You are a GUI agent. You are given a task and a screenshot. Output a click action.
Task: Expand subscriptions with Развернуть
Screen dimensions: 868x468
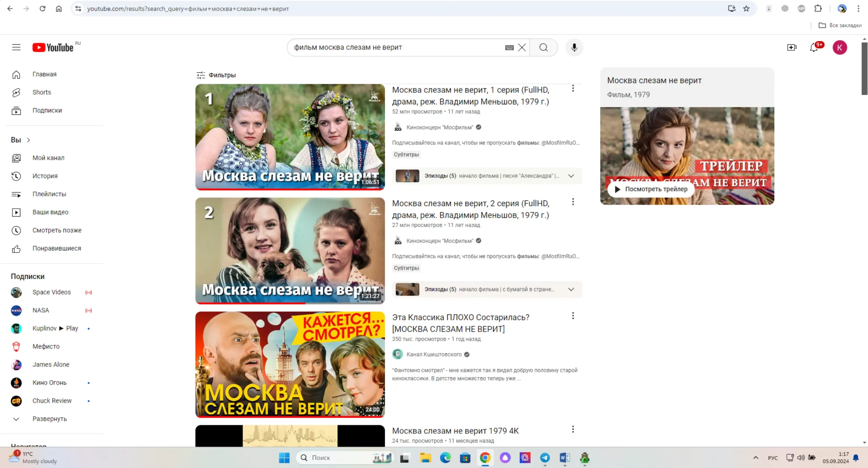pos(50,419)
